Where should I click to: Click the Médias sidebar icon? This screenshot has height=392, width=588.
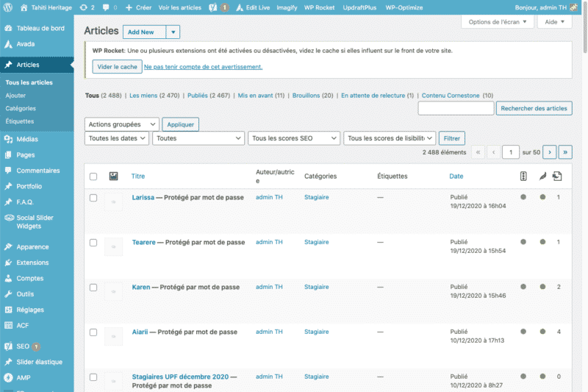point(8,139)
